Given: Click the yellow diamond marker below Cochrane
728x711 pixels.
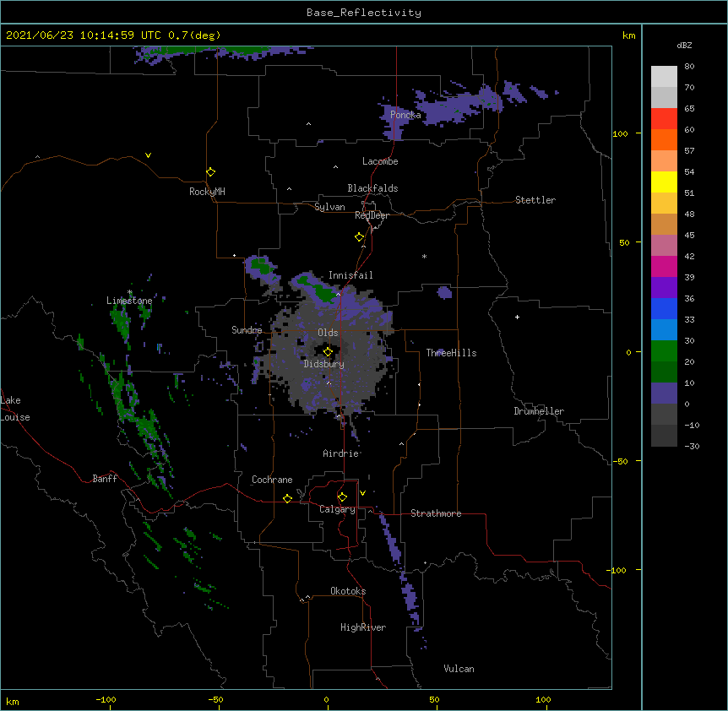Looking at the screenshot, I should pos(287,498).
